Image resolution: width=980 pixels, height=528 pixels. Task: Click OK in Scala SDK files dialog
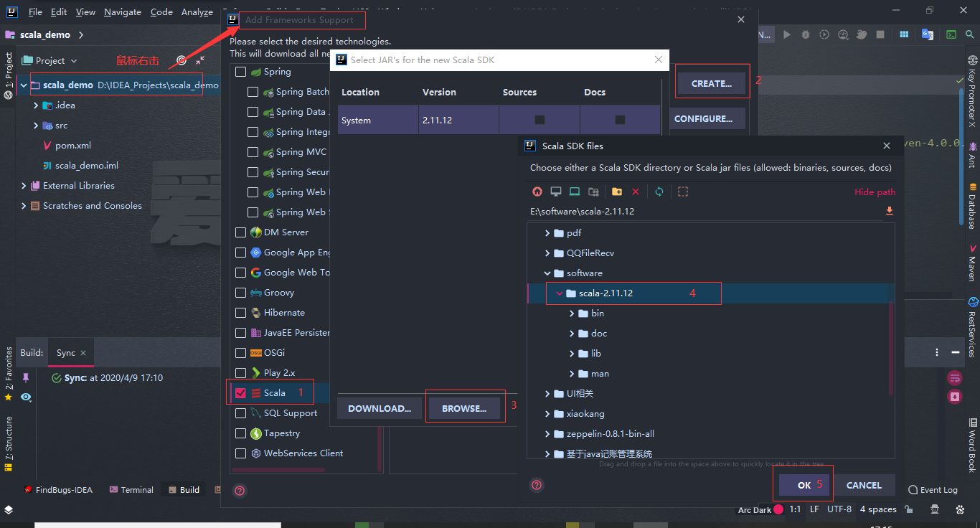[804, 485]
